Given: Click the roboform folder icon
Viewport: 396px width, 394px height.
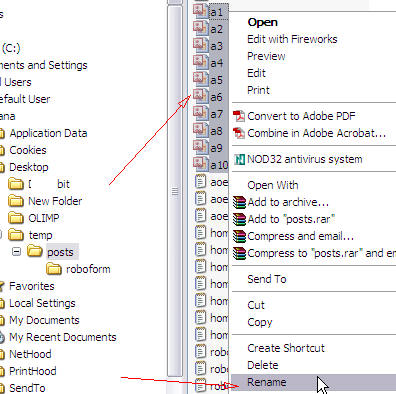Looking at the screenshot, I should click(54, 268).
